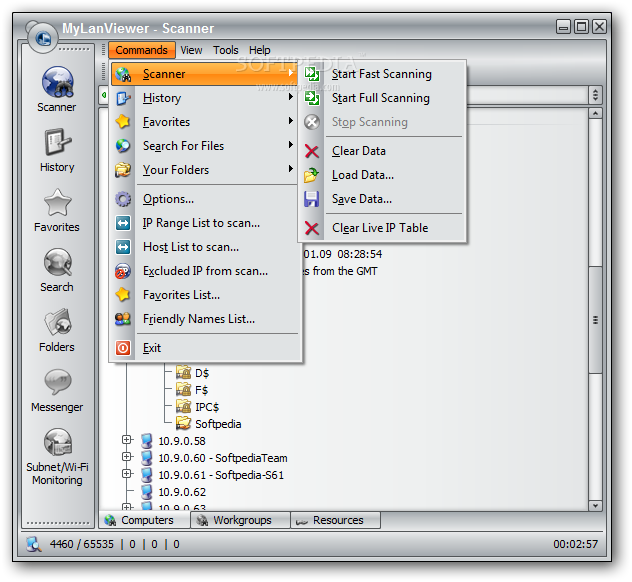This screenshot has width=632, height=582.
Task: Click the 4460 / 65535 progress counter
Action: pyautogui.click(x=82, y=544)
